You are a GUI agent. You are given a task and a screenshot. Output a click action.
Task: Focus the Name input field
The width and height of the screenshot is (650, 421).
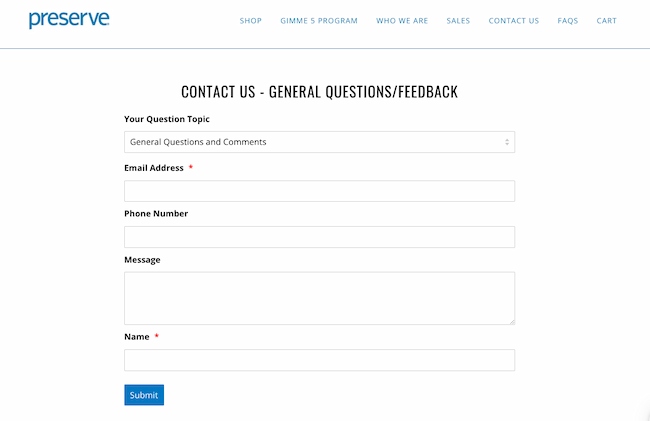[x=319, y=360]
